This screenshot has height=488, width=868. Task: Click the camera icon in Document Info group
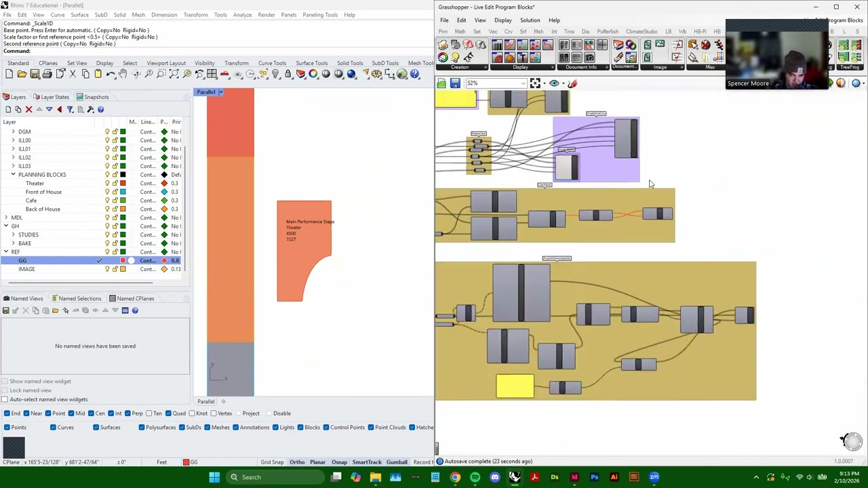coord(589,58)
